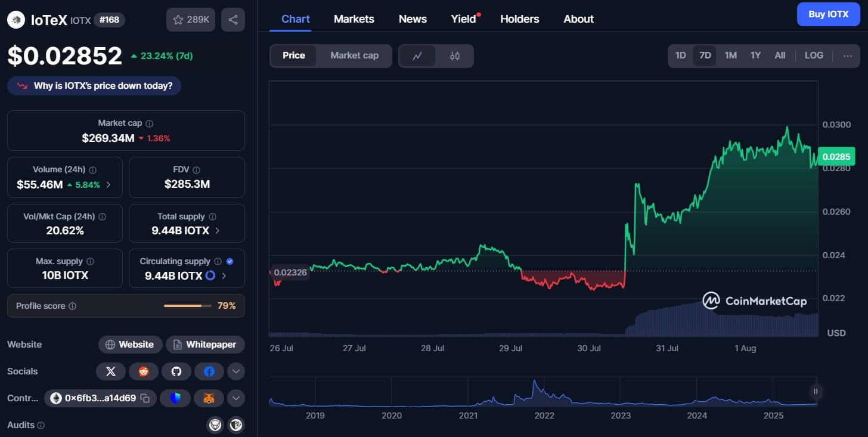868x437 pixels.
Task: Click the $269.34M market cap value
Action: click(x=108, y=138)
